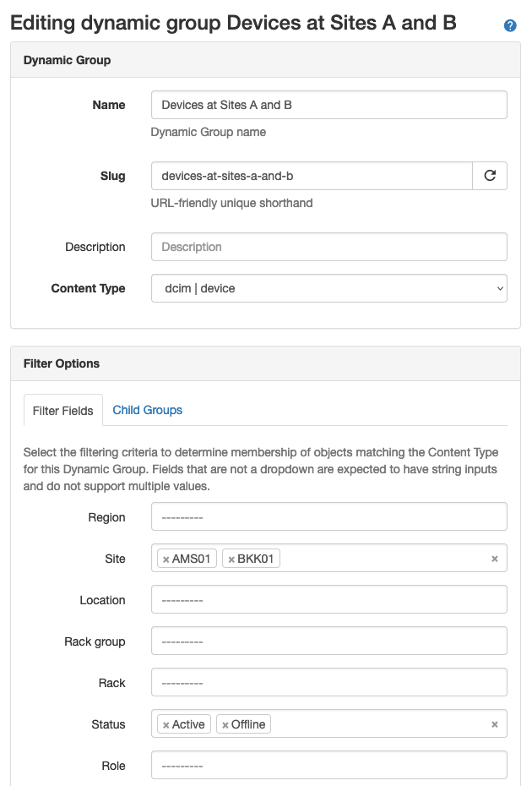The width and height of the screenshot is (532, 786).
Task: Select the Filter Fields tab
Action: pyautogui.click(x=62, y=409)
